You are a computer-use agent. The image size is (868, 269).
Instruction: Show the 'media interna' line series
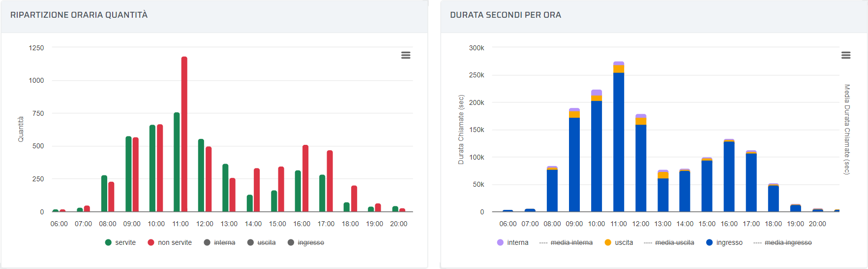pos(566,242)
